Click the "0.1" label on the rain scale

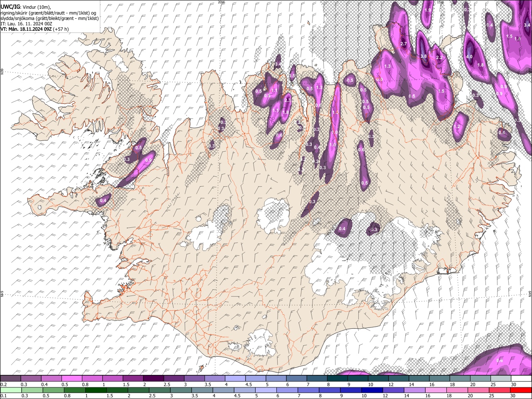3,396
